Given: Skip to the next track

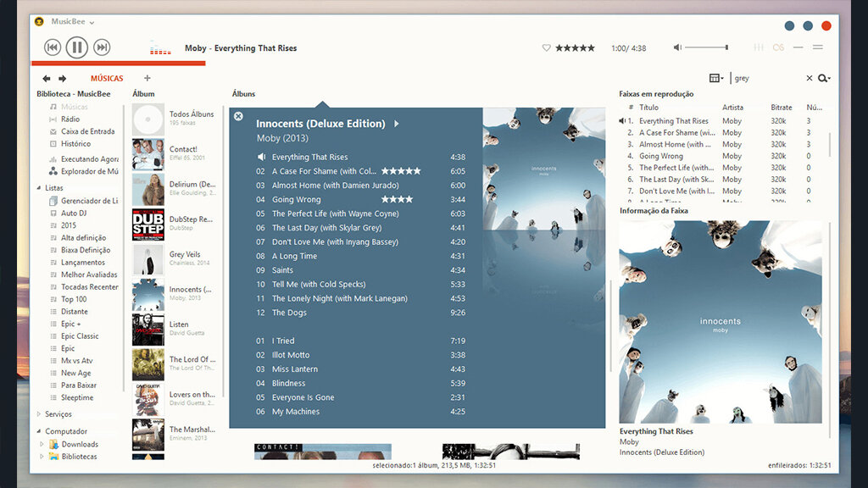Looking at the screenshot, I should pos(102,47).
